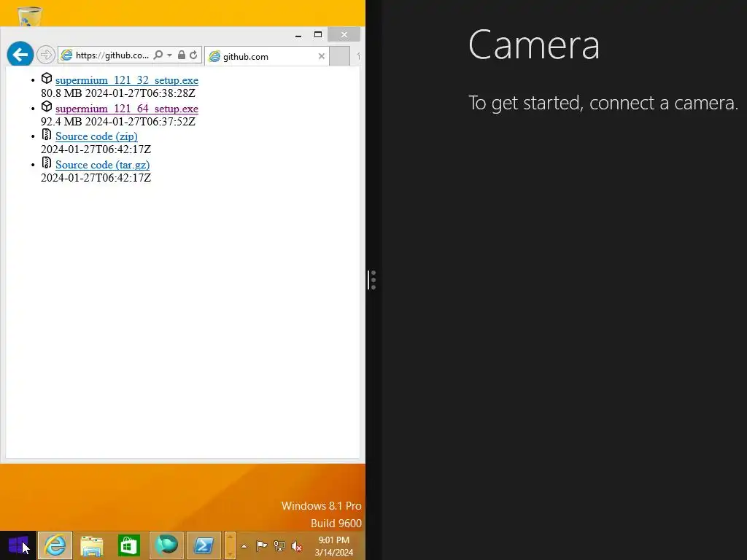Click package icon beside supermium_121_64_setup.exe
This screenshot has height=560, width=747.
pos(47,106)
